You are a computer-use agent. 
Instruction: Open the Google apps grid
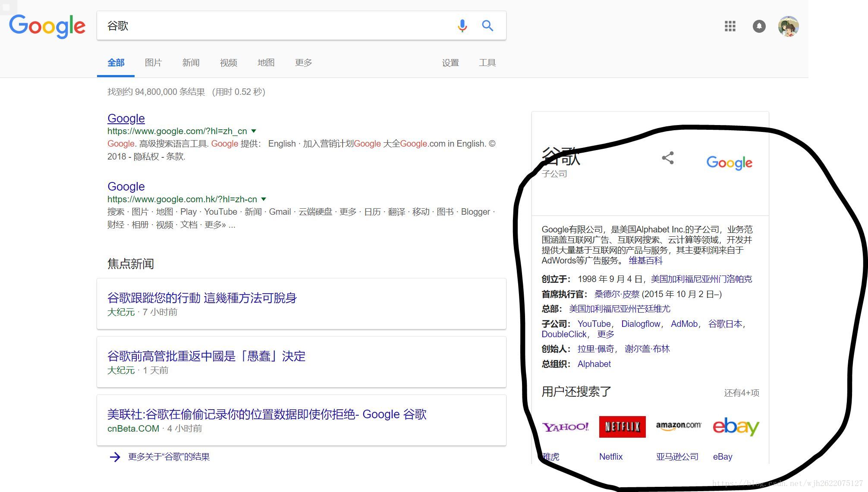730,26
